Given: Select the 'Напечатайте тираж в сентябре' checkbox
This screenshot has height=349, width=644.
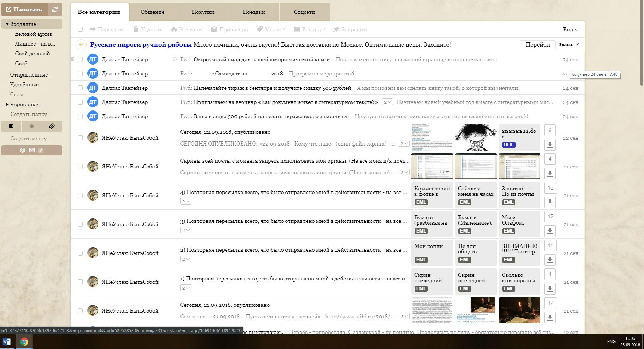Looking at the screenshot, I should tap(80, 88).
